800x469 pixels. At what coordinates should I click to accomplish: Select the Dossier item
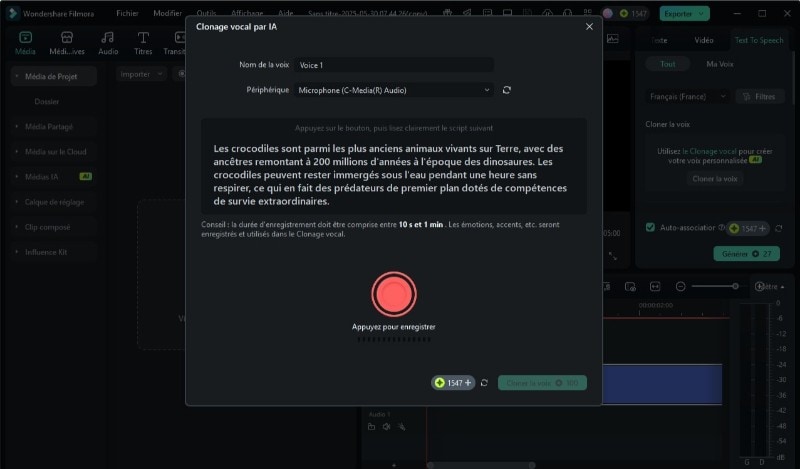(46, 102)
